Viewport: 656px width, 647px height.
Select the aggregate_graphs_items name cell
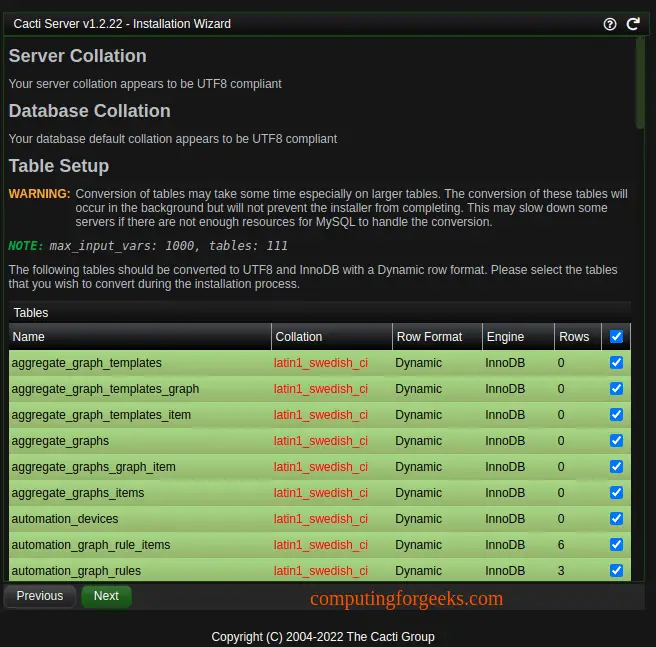[78, 493]
